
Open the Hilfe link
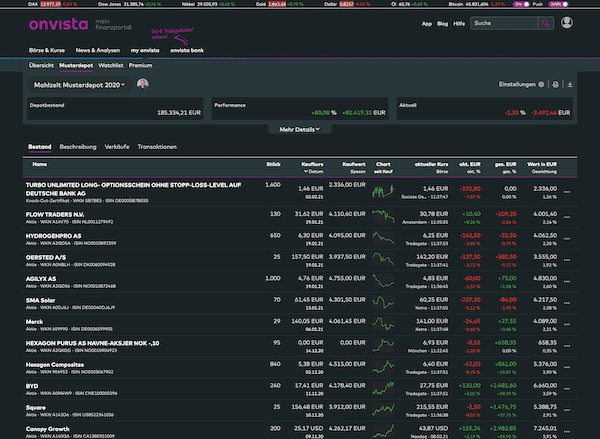[x=459, y=24]
